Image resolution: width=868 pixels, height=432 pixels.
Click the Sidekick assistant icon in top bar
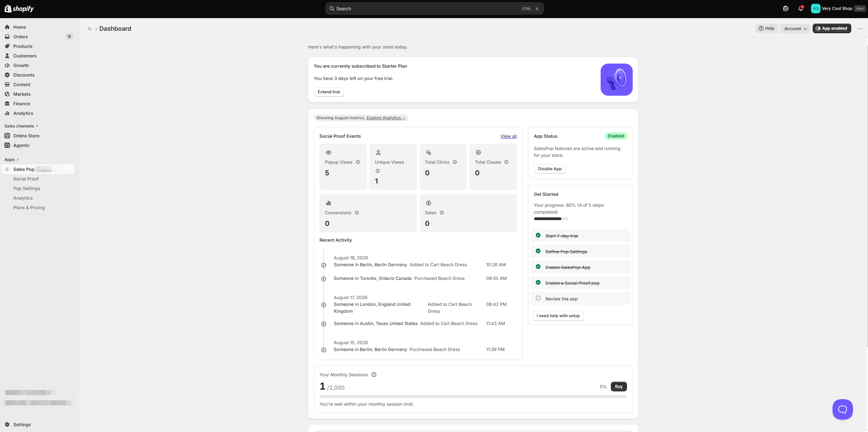[785, 9]
